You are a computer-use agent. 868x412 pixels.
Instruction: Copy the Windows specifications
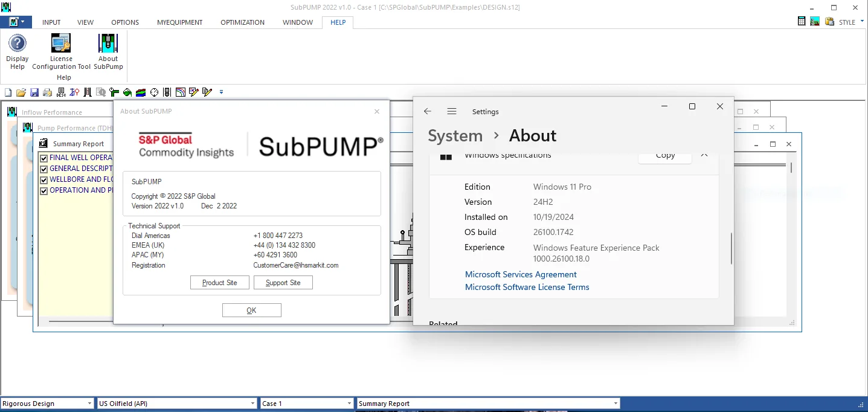(665, 156)
